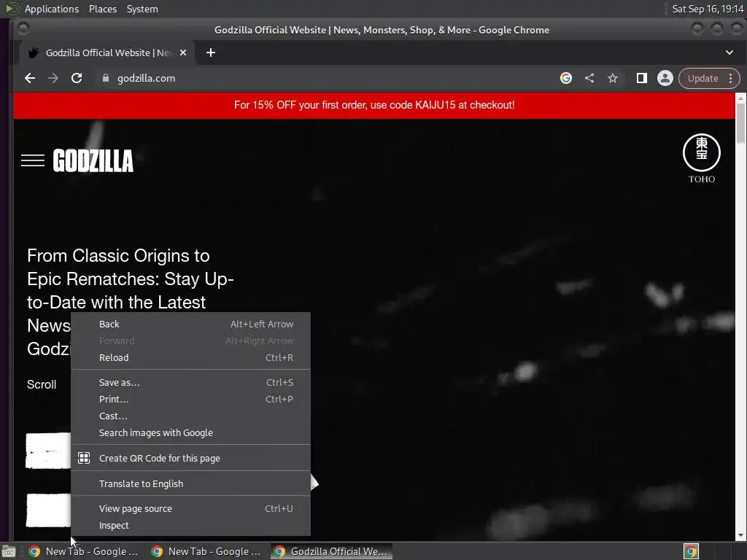Open the hamburger menu on Godzilla site
Image resolution: width=747 pixels, height=560 pixels.
tap(33, 160)
